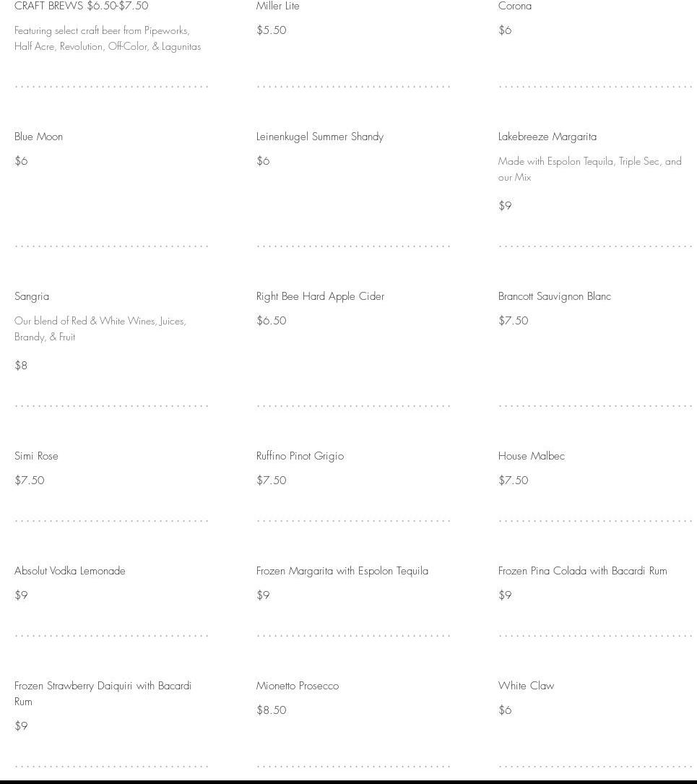Click the Mionetto Prosecco title

(x=298, y=686)
